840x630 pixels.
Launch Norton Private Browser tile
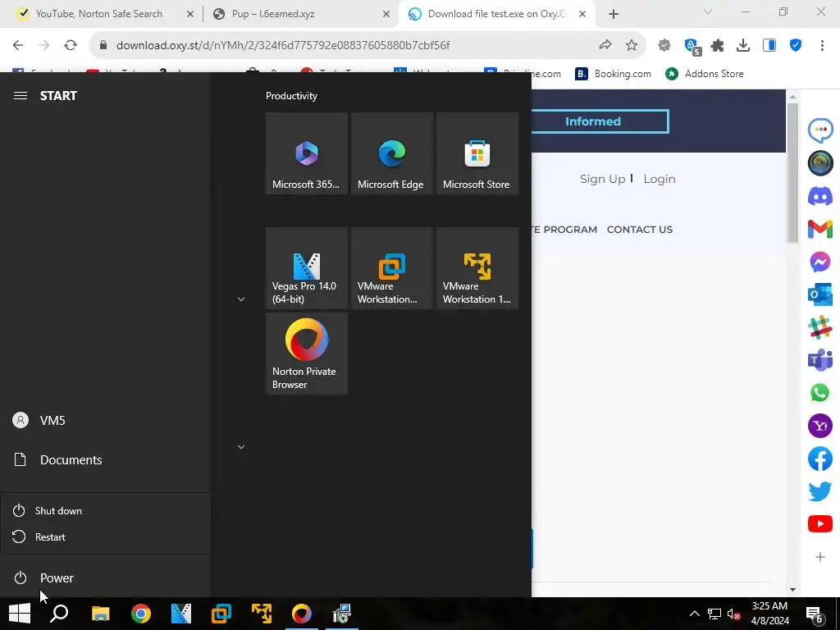(x=307, y=354)
